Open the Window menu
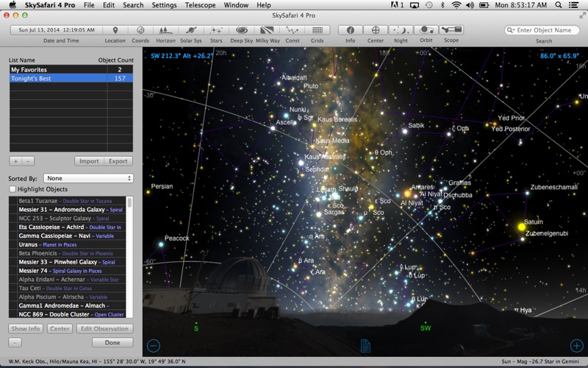The width and height of the screenshot is (588, 368). coord(236,5)
